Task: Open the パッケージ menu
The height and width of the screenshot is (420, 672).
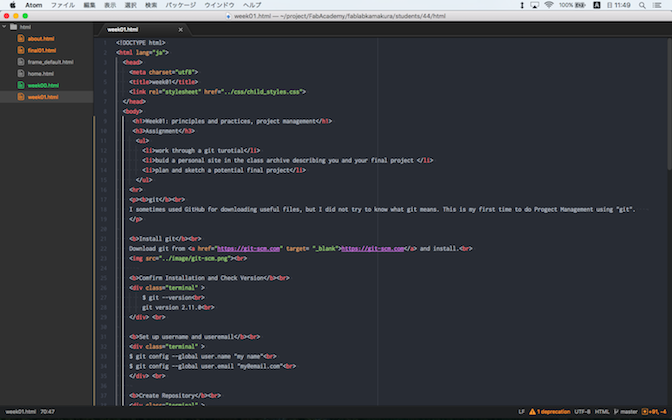Action: 181,5
